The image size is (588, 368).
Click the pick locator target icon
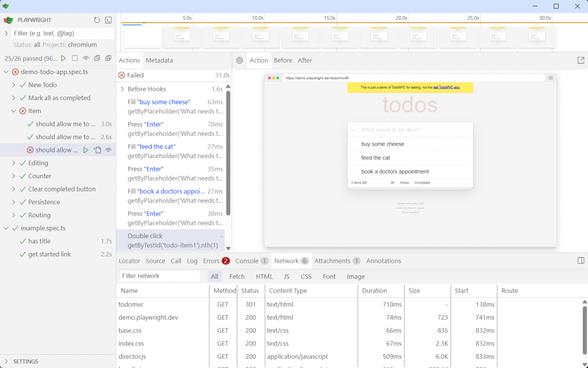[239, 60]
